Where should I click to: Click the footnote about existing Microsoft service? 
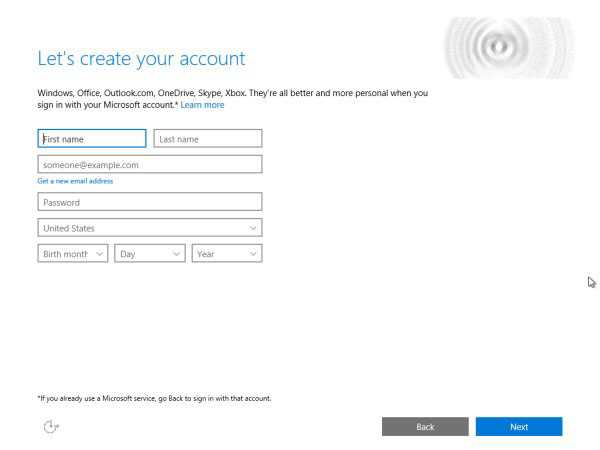point(154,398)
